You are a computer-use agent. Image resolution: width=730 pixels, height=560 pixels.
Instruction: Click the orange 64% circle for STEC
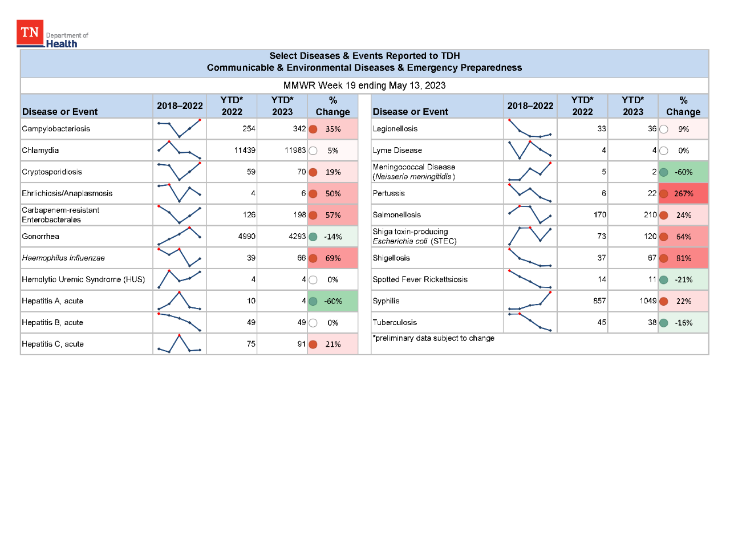(x=663, y=236)
